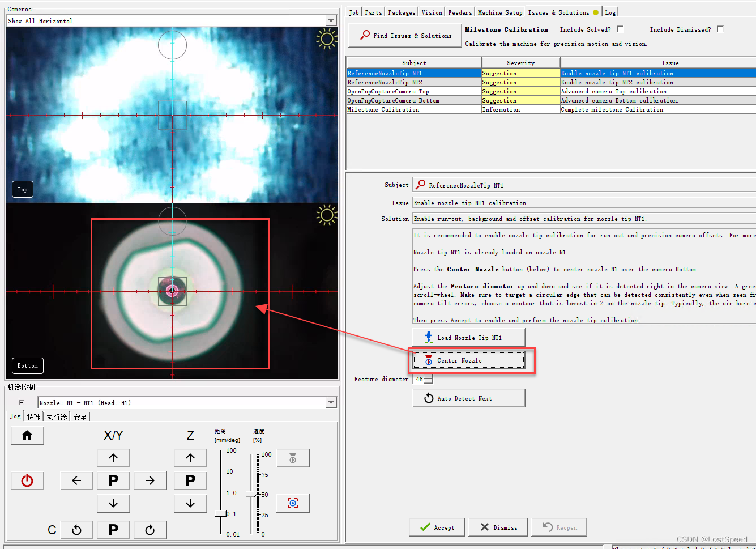
Task: Open the Feeders tab
Action: point(460,12)
